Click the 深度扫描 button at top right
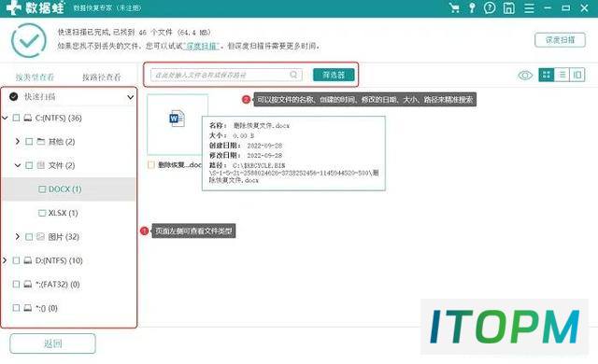 click(560, 40)
